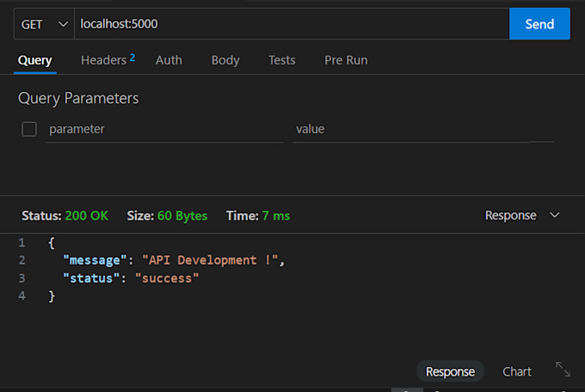The width and height of the screenshot is (585, 392).
Task: Switch to the Chart view
Action: (517, 371)
